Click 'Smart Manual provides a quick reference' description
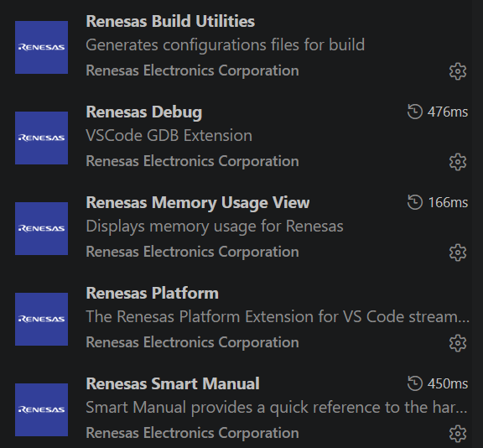 [x=277, y=408]
